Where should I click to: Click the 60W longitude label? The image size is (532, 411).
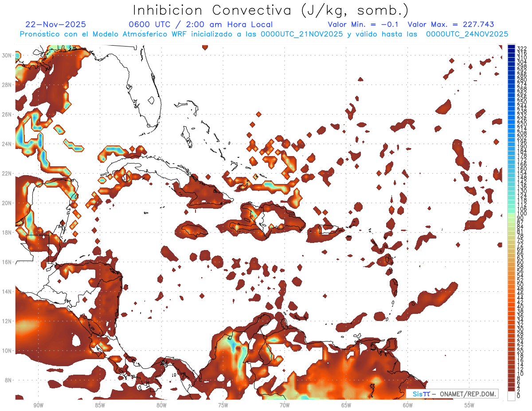click(407, 405)
